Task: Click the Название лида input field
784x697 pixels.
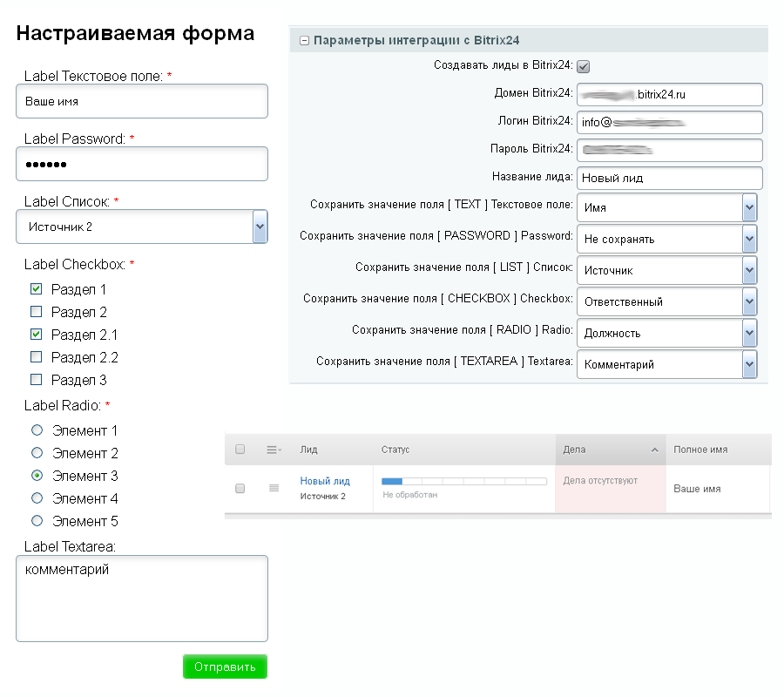Action: (x=669, y=178)
